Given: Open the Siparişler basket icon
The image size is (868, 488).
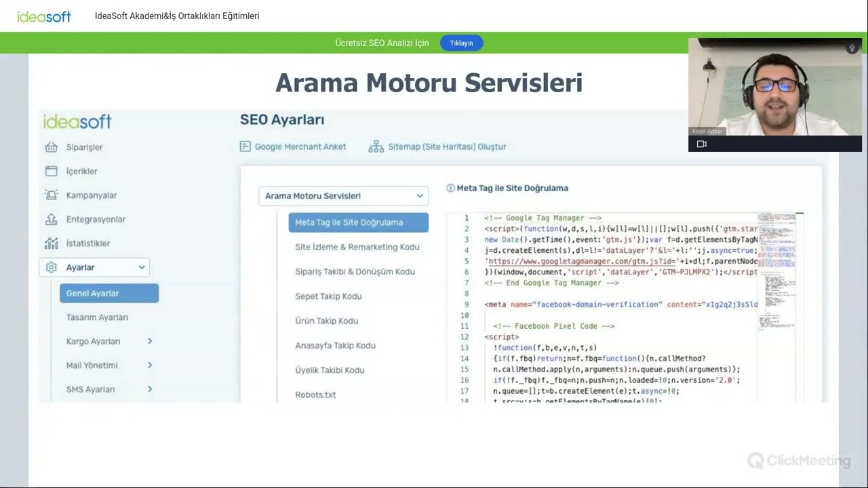Looking at the screenshot, I should 51,147.
